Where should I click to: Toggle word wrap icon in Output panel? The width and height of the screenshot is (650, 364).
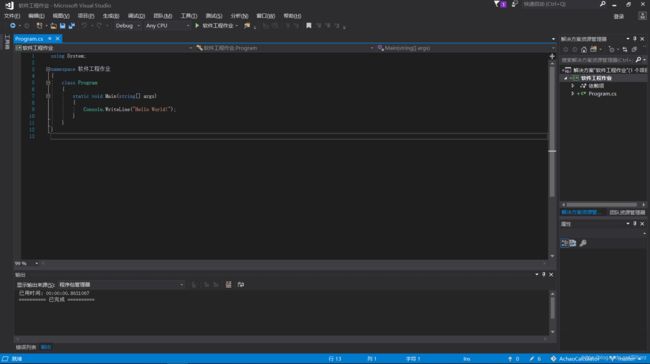[241, 284]
